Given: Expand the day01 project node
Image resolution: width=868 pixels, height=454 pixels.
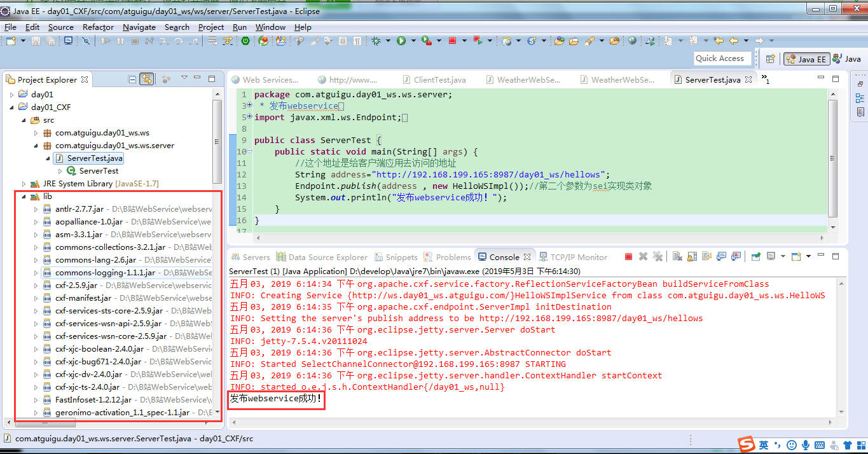Looking at the screenshot, I should point(11,94).
